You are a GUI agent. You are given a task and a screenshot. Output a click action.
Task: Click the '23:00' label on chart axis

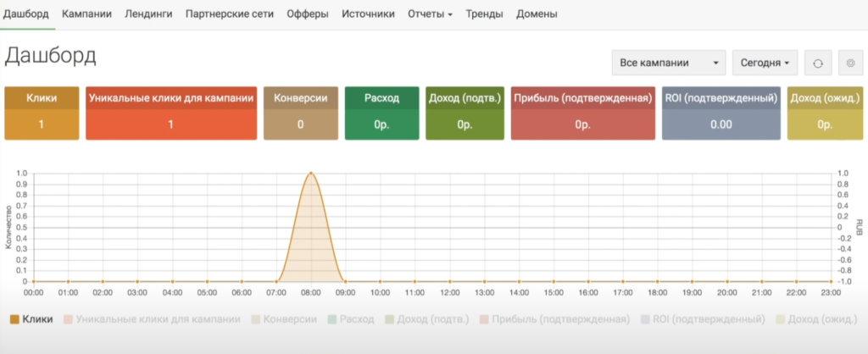831,293
